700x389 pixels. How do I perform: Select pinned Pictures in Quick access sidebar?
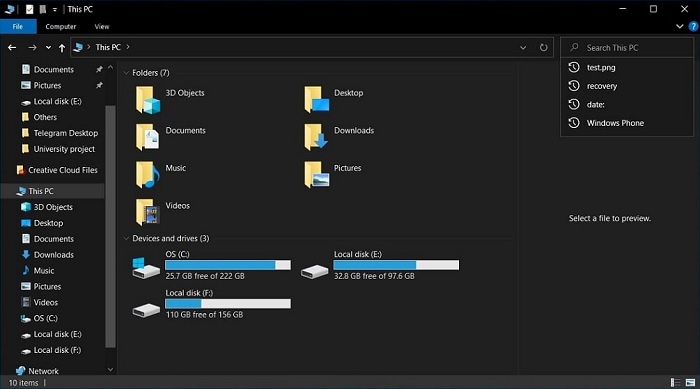tap(47, 85)
